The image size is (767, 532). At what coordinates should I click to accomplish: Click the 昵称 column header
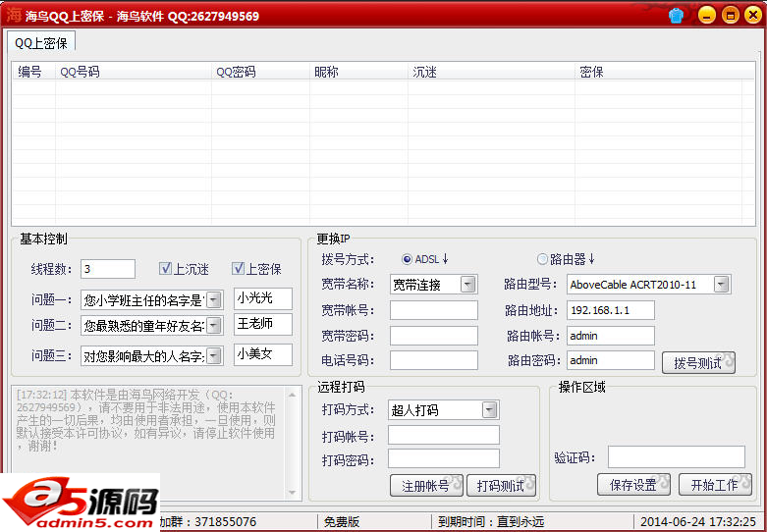pyautogui.click(x=358, y=73)
